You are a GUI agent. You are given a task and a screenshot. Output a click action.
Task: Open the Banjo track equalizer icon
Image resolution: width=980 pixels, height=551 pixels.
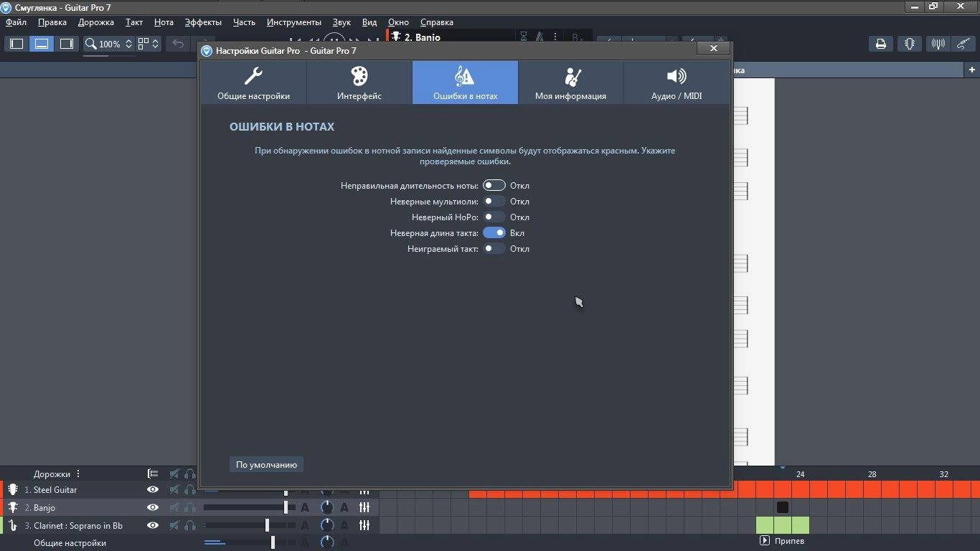[x=364, y=507]
